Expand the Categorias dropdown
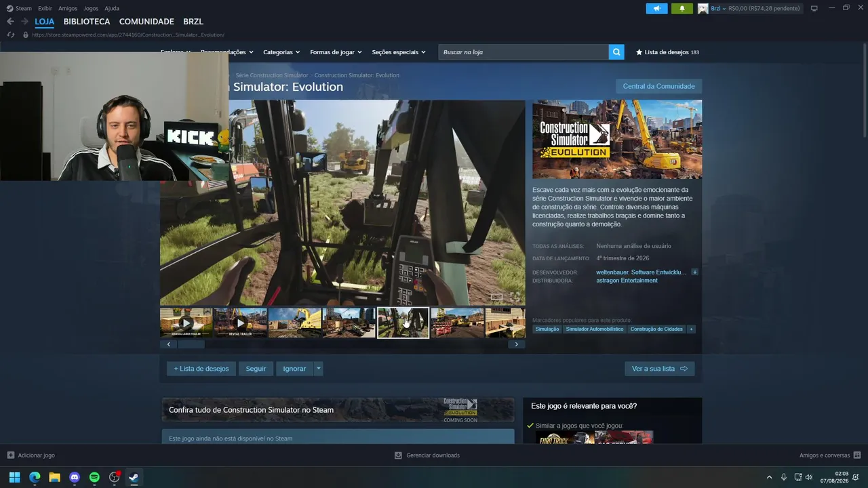Viewport: 868px width, 488px height. click(x=281, y=52)
